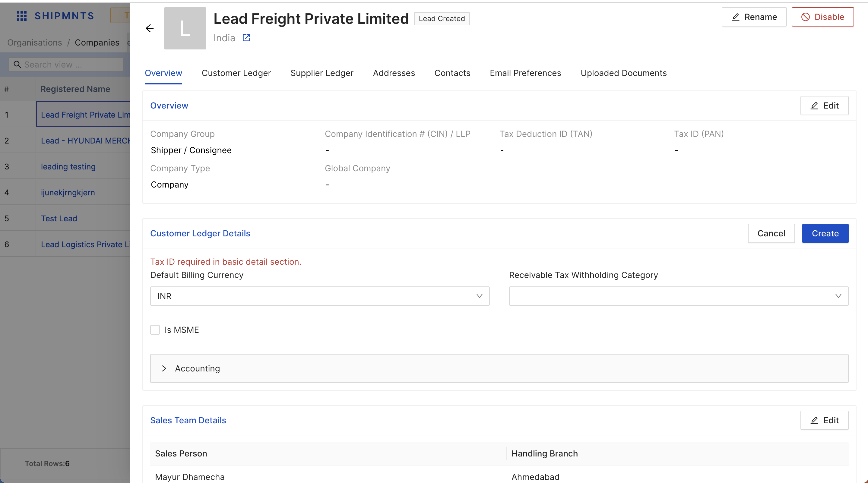
Task: Click the company avatar letter L
Action: 185,28
